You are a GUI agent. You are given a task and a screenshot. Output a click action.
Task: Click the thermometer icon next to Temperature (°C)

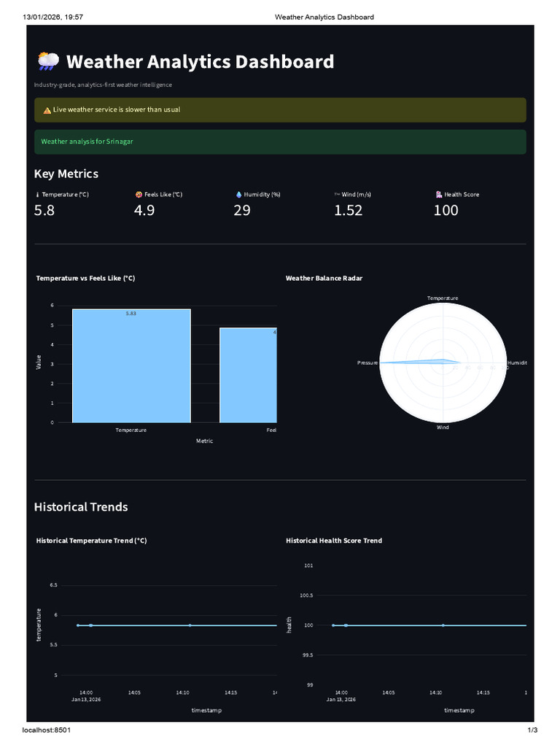tap(38, 194)
